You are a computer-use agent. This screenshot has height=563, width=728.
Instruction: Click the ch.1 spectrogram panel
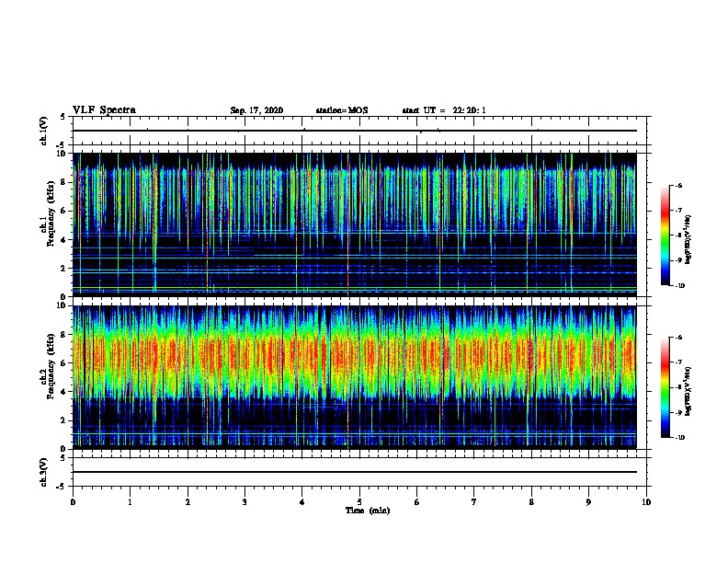click(355, 224)
